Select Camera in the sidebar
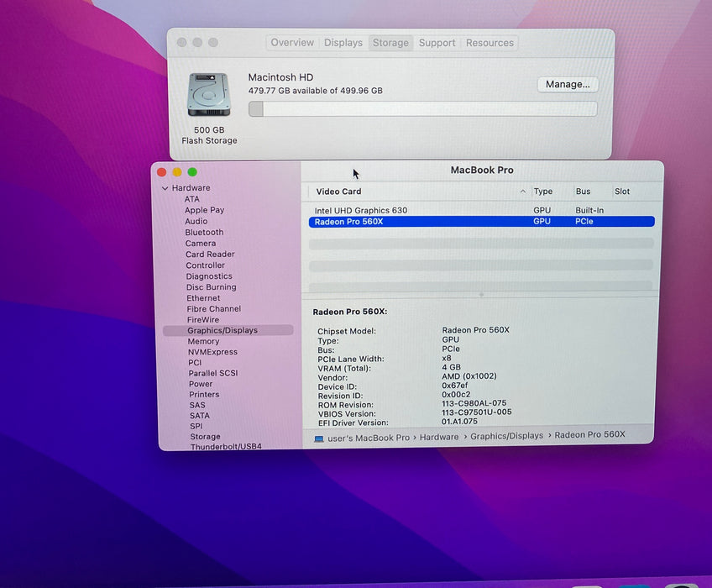 [200, 244]
